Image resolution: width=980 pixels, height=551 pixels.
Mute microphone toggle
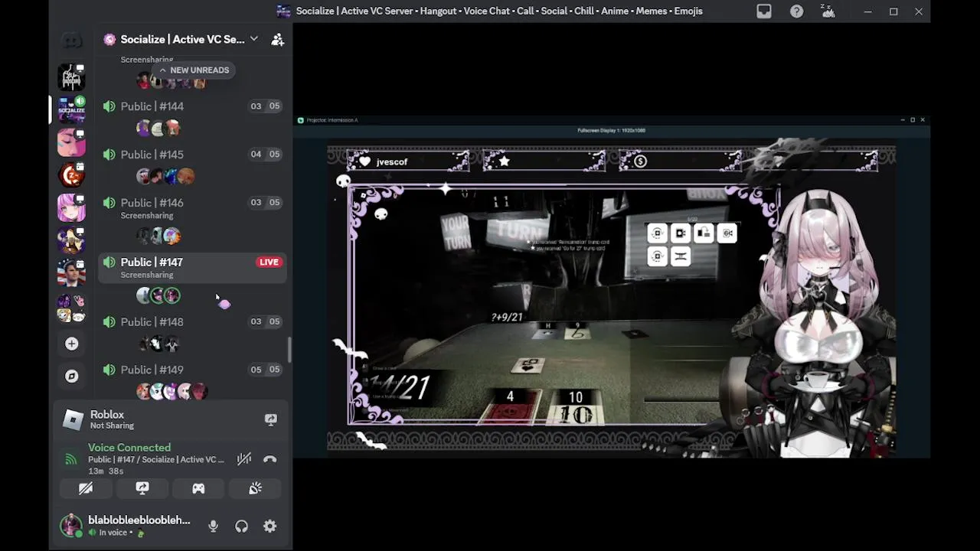(213, 527)
